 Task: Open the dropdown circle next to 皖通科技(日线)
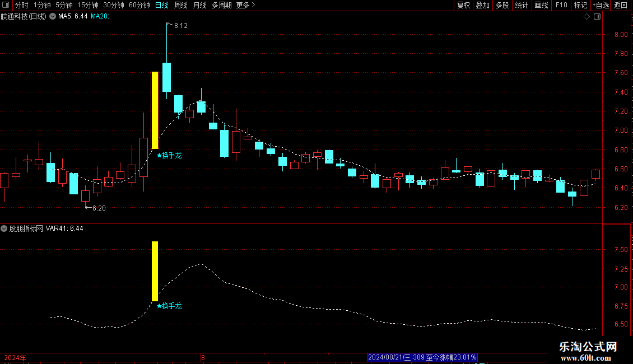tap(53, 16)
